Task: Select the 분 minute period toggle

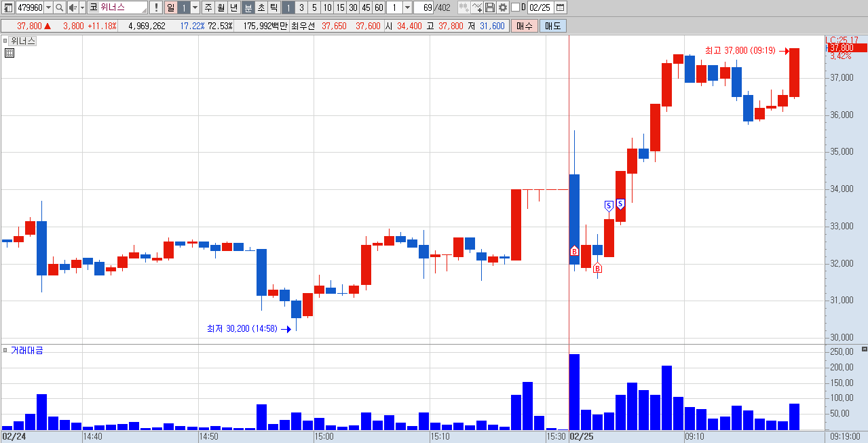Action: point(248,7)
